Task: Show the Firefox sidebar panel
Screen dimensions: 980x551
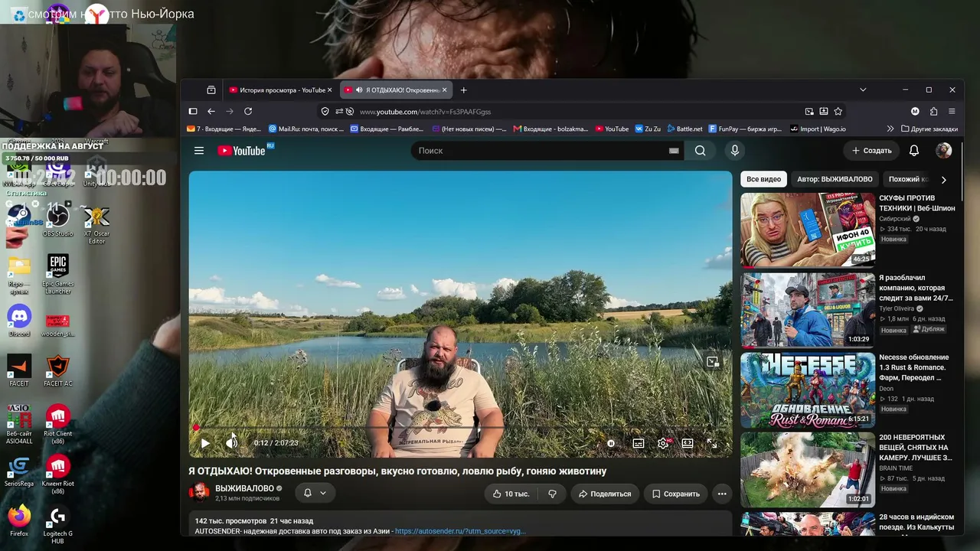Action: pyautogui.click(x=193, y=111)
